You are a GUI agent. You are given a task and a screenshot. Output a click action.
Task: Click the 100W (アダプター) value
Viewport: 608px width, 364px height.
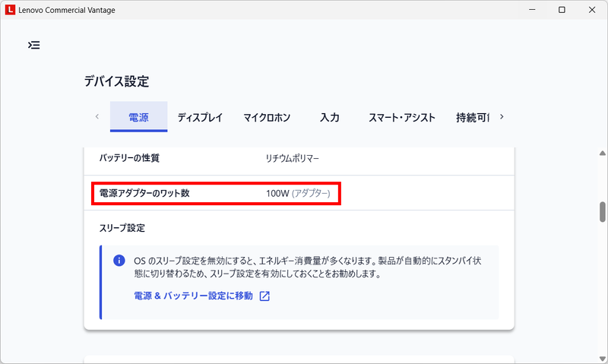pos(298,193)
